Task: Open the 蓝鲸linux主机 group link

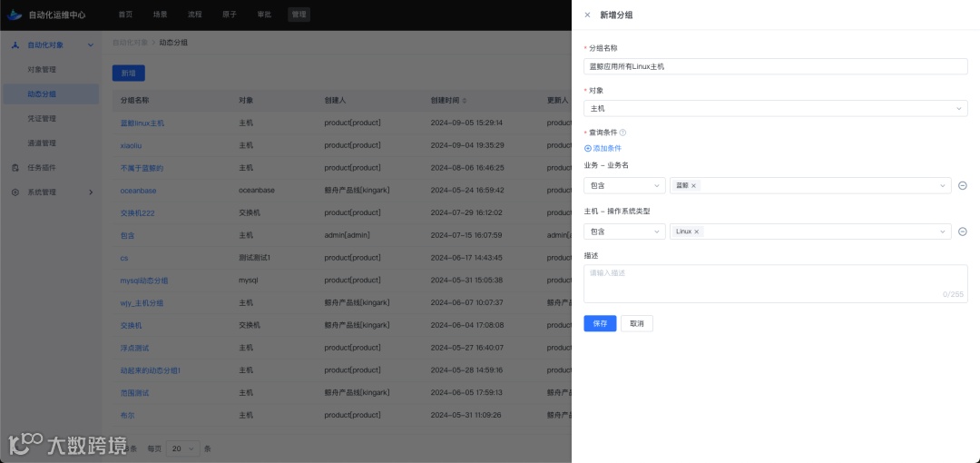Action: coord(142,123)
